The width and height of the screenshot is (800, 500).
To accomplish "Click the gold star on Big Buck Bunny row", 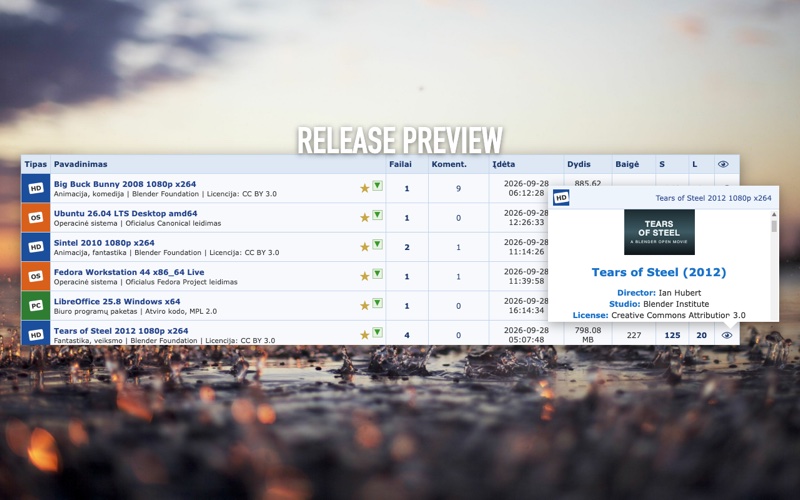I will [x=365, y=188].
